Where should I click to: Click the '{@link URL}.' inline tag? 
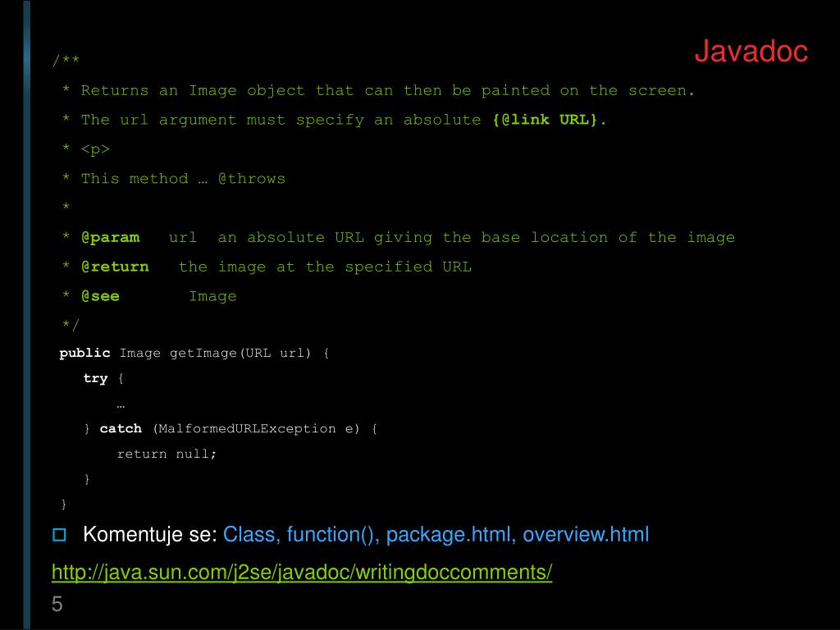[549, 120]
